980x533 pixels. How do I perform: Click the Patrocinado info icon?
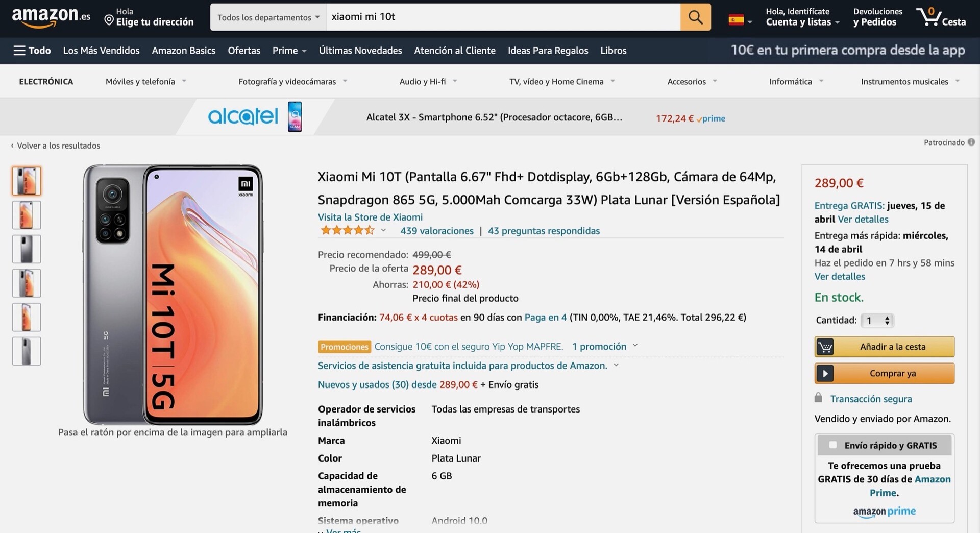[971, 142]
